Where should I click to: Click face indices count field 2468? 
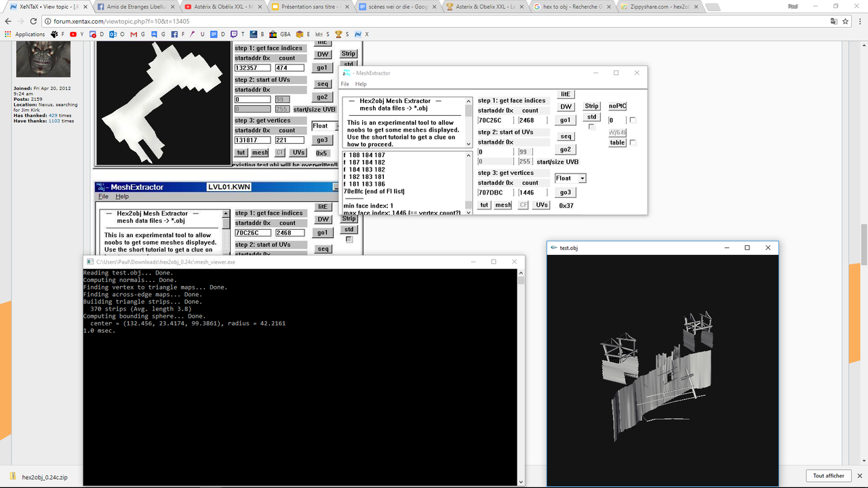[534, 121]
